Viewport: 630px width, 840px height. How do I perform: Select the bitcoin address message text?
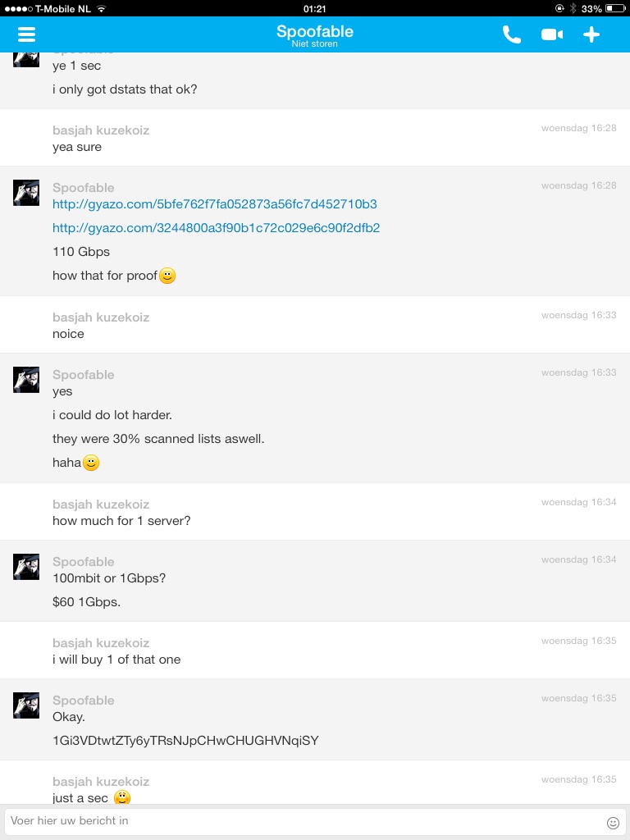pyautogui.click(x=185, y=741)
